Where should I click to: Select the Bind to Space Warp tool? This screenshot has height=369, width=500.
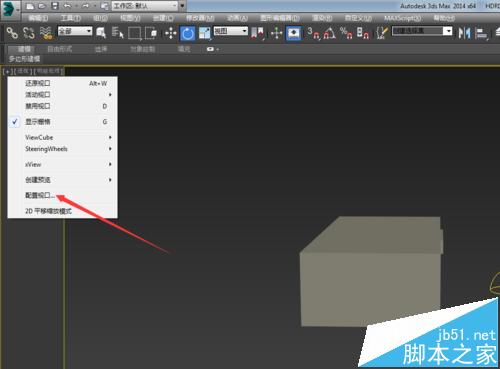coord(46,33)
